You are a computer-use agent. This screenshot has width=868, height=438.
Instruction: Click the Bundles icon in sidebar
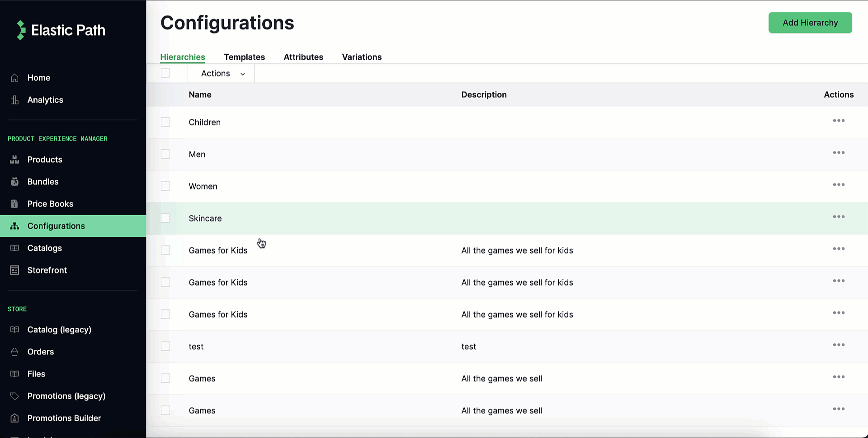coord(14,182)
